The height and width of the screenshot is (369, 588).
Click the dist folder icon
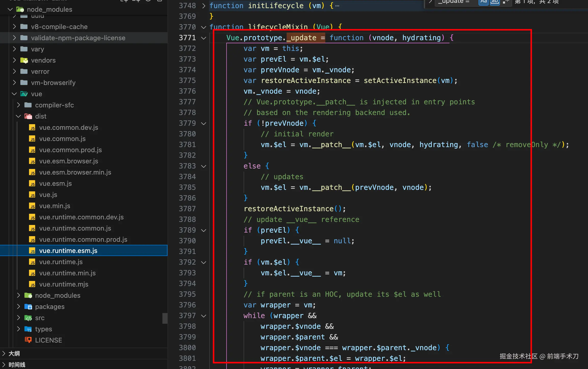click(x=28, y=116)
